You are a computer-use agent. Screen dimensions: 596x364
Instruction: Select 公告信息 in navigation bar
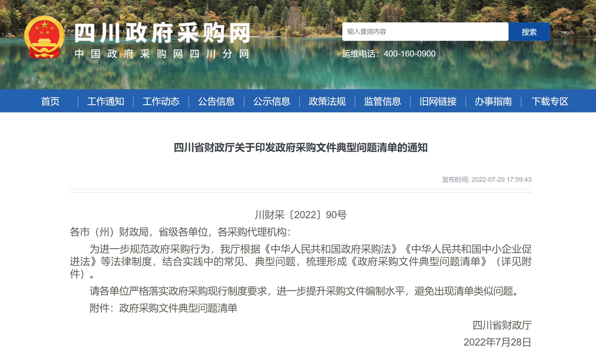pyautogui.click(x=216, y=101)
